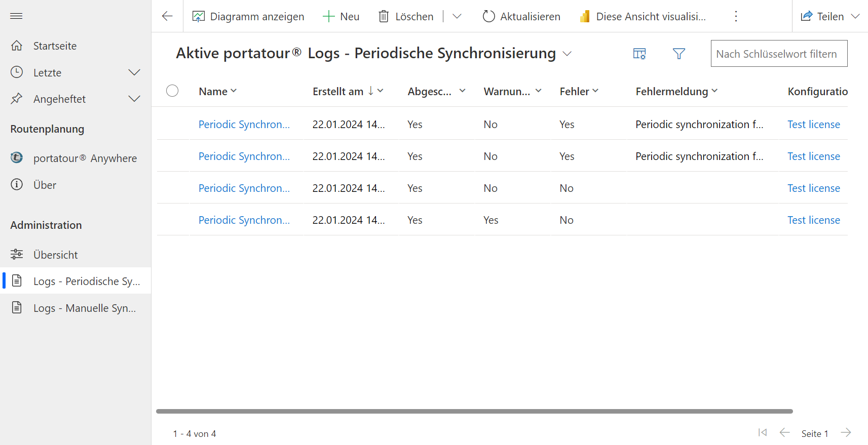Expand the Letzte section chevron
The width and height of the screenshot is (868, 445).
(x=134, y=72)
